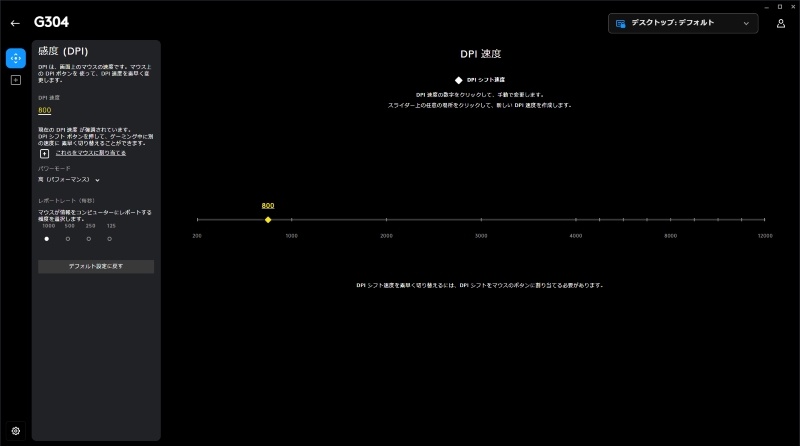
Task: Open the Assignments tab plus icon
Action: pyautogui.click(x=16, y=80)
